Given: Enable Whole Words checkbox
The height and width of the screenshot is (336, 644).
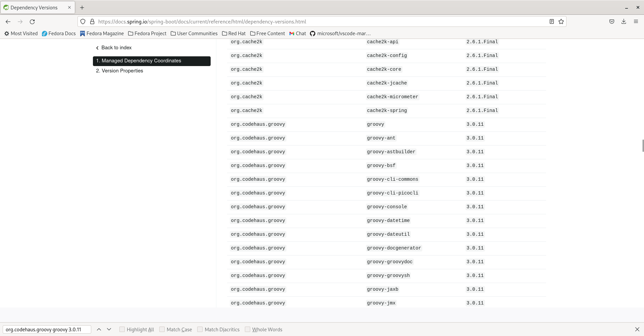Looking at the screenshot, I should click(248, 329).
